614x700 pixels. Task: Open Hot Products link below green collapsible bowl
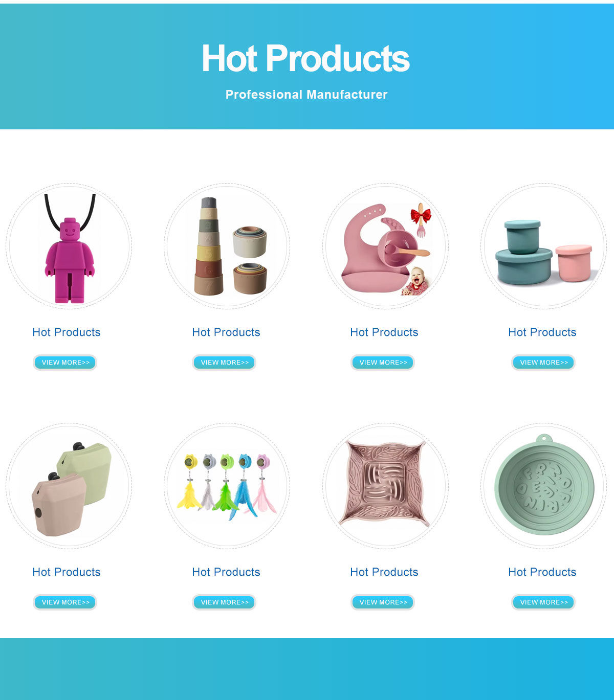pos(542,572)
